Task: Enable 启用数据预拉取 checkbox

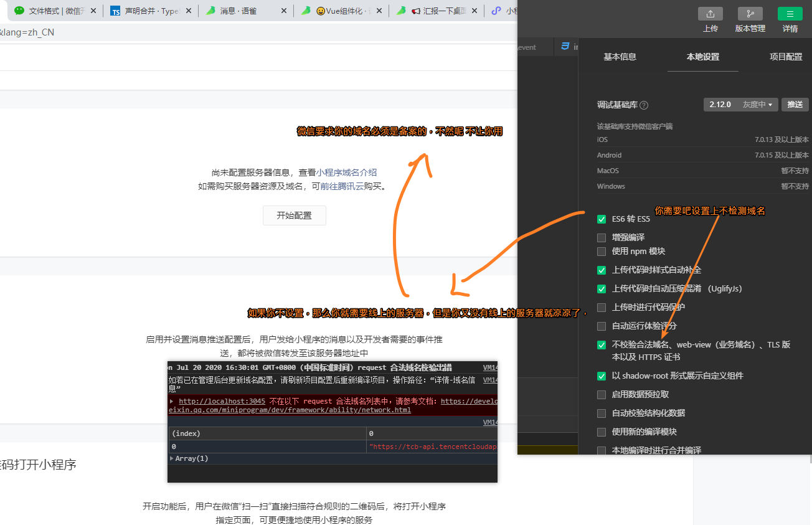Action: pyautogui.click(x=602, y=395)
